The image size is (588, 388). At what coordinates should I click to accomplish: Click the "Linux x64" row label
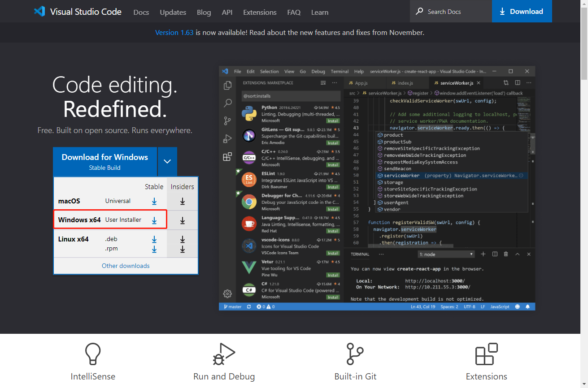click(x=74, y=239)
